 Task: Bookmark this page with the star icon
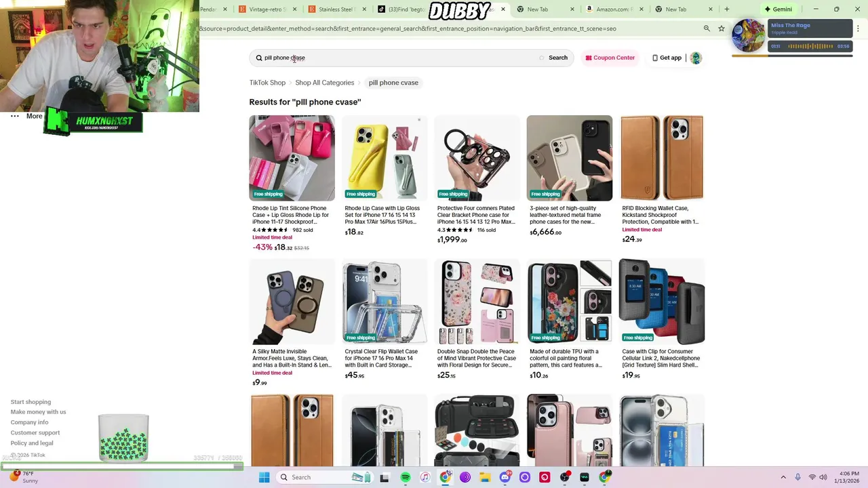[722, 28]
